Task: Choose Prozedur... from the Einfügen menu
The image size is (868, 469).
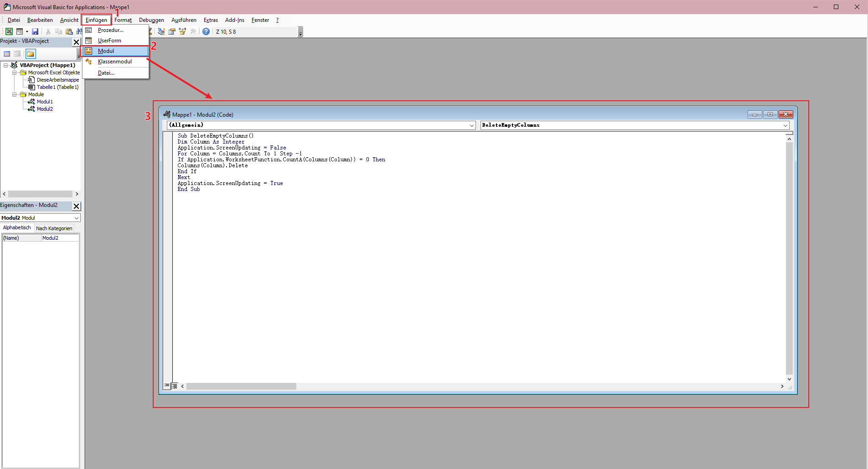Action: (x=116, y=30)
